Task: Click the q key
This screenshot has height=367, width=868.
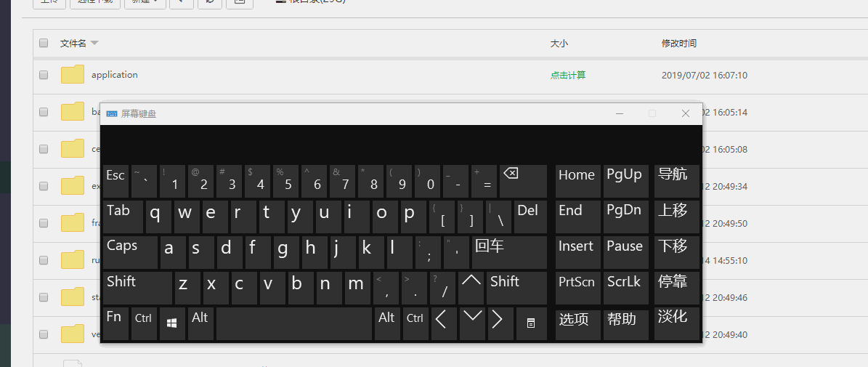Action: [x=158, y=217]
